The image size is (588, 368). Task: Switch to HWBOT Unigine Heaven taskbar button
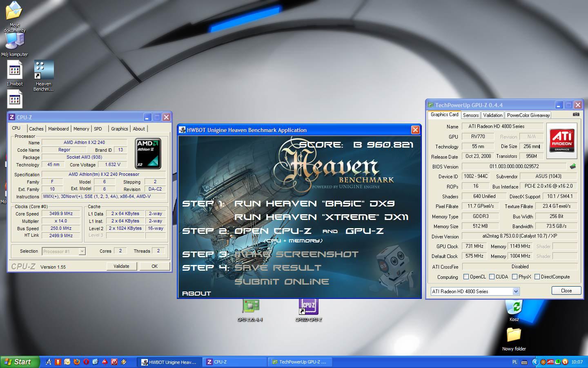(169, 362)
